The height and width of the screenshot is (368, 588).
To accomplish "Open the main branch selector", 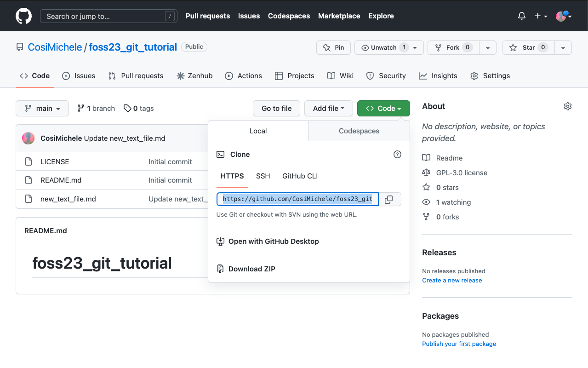I will click(42, 109).
